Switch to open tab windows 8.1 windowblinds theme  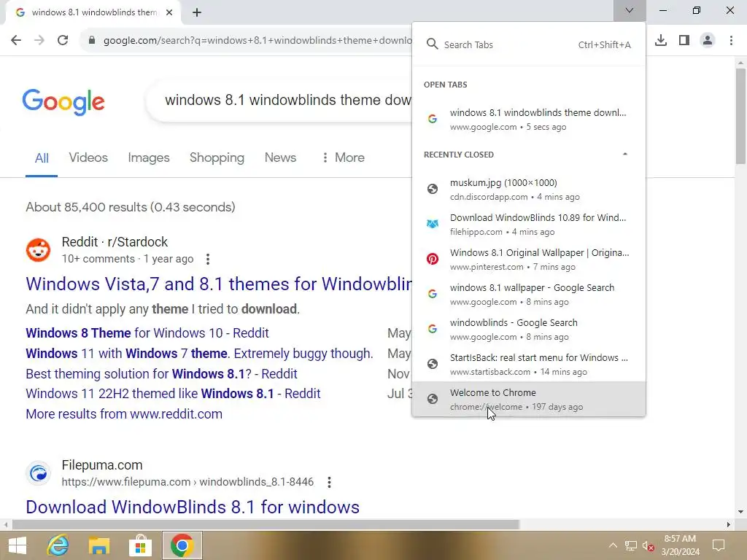click(x=529, y=120)
